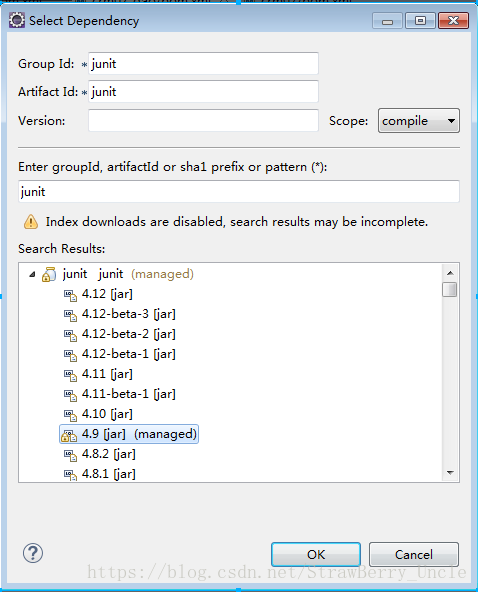The image size is (478, 592).
Task: Open the Scope compile dropdown
Action: (419, 120)
